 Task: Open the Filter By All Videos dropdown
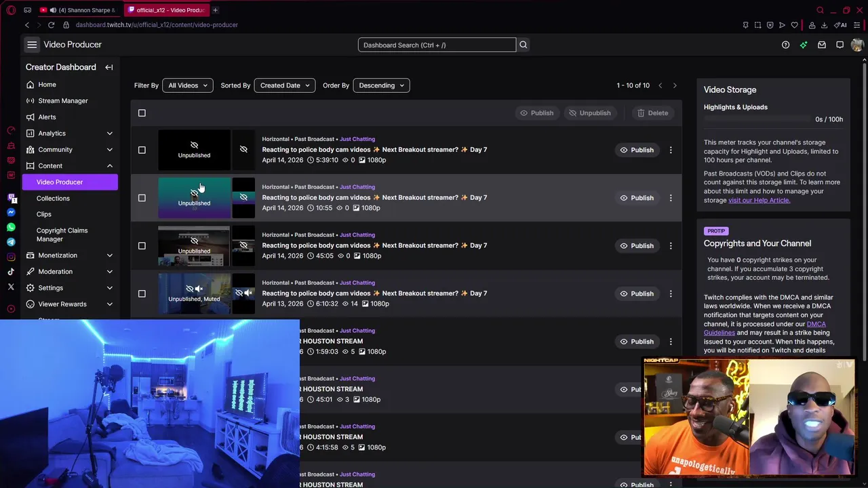coord(188,85)
